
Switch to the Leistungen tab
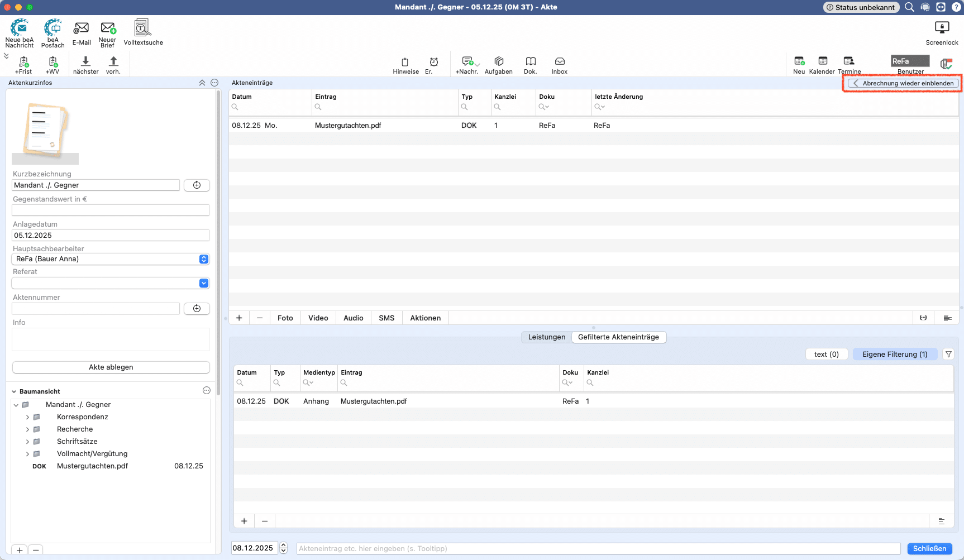pos(546,337)
